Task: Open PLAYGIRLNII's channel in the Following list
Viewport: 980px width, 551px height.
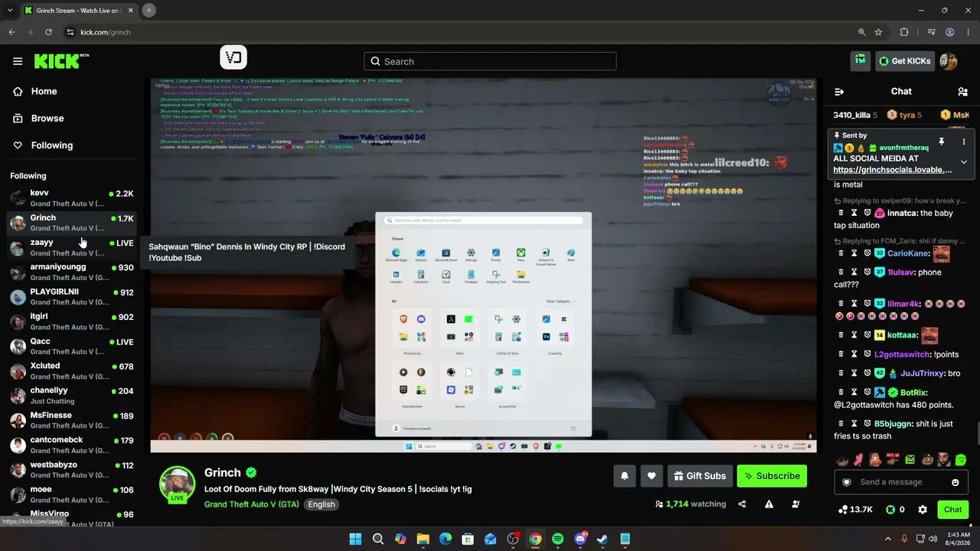Action: [x=72, y=297]
